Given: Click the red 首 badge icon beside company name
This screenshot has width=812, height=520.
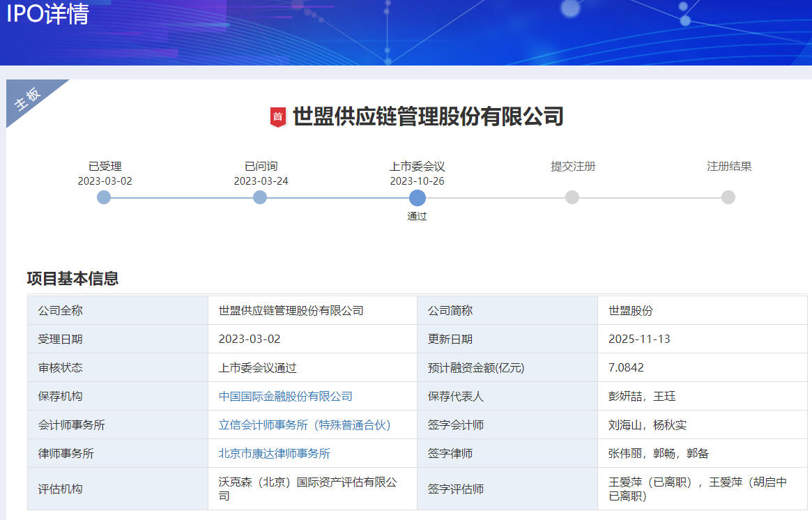Looking at the screenshot, I should 278,117.
